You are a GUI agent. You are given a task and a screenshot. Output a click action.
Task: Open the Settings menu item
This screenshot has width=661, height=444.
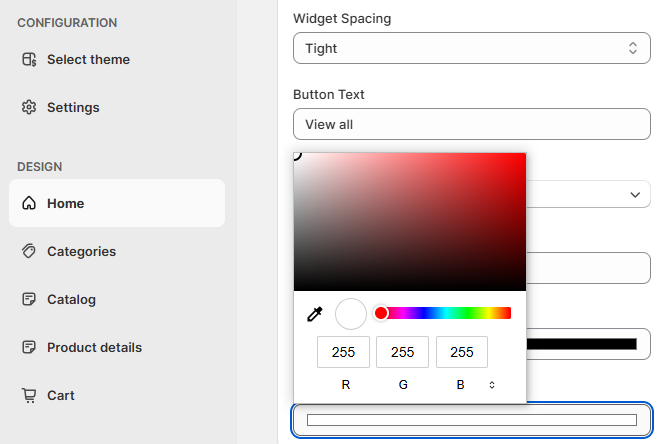point(117,107)
